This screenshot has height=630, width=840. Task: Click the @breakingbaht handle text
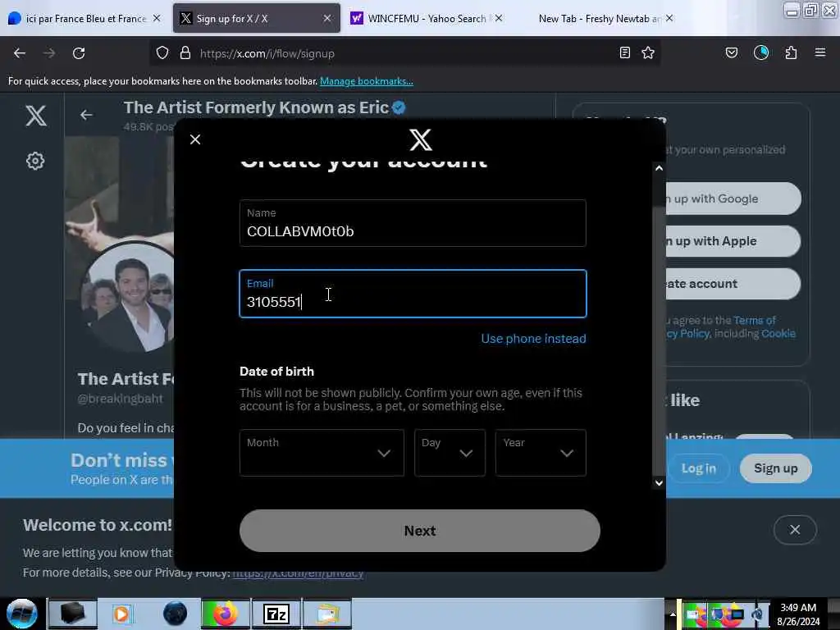pyautogui.click(x=120, y=399)
